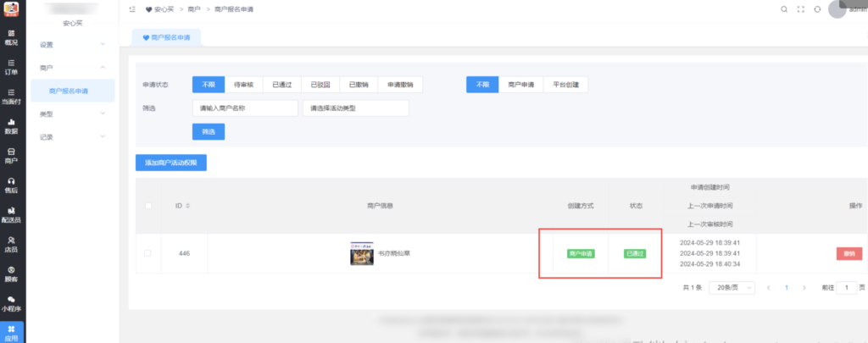Click the 商户信息 column header
This screenshot has height=343, width=868.
(380, 206)
